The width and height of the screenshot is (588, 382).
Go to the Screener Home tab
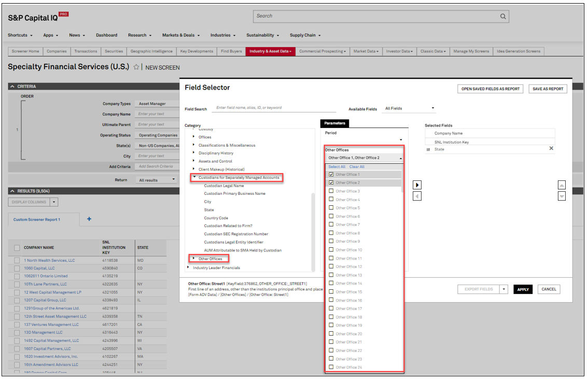click(x=25, y=51)
